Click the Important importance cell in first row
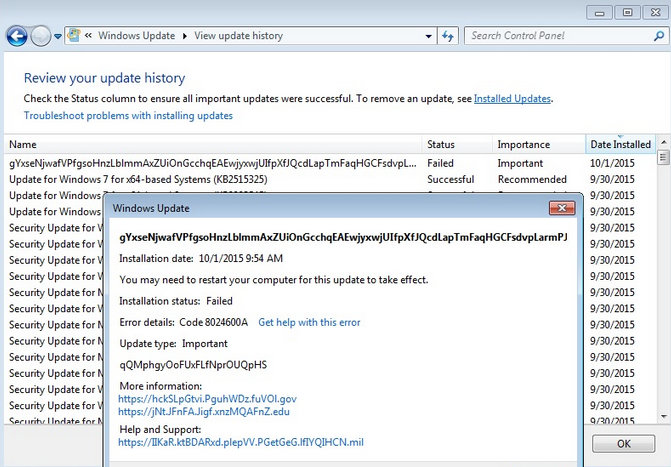Screen dimensions: 671x467 click(x=520, y=163)
